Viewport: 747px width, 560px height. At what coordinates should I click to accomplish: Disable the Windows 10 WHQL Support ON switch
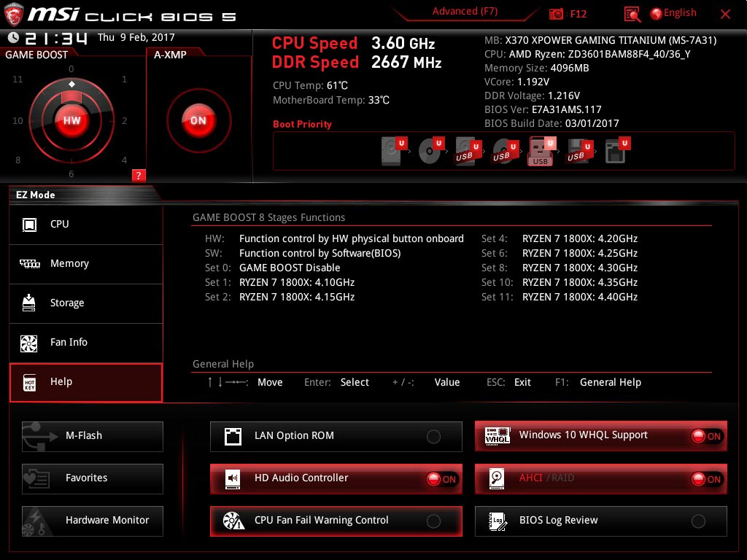coord(706,436)
